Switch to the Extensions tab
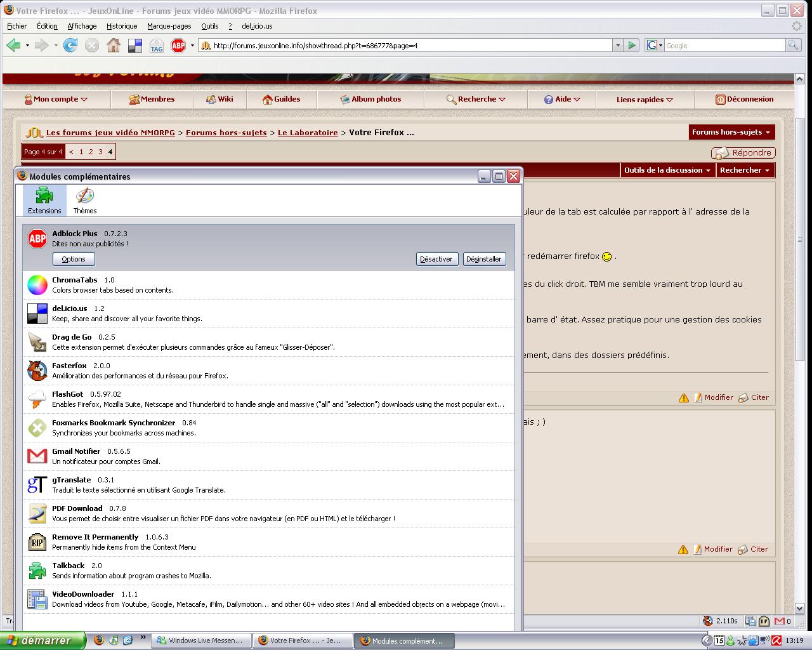812x650 pixels. click(x=44, y=201)
